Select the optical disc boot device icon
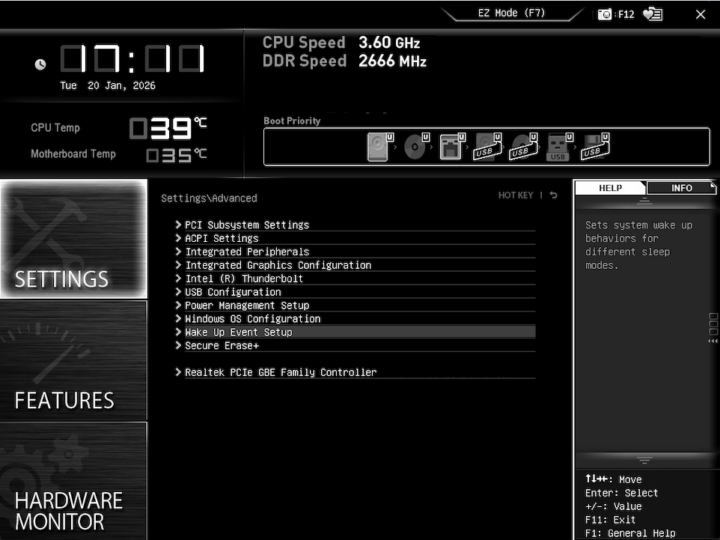The width and height of the screenshot is (720, 540). coord(416,147)
